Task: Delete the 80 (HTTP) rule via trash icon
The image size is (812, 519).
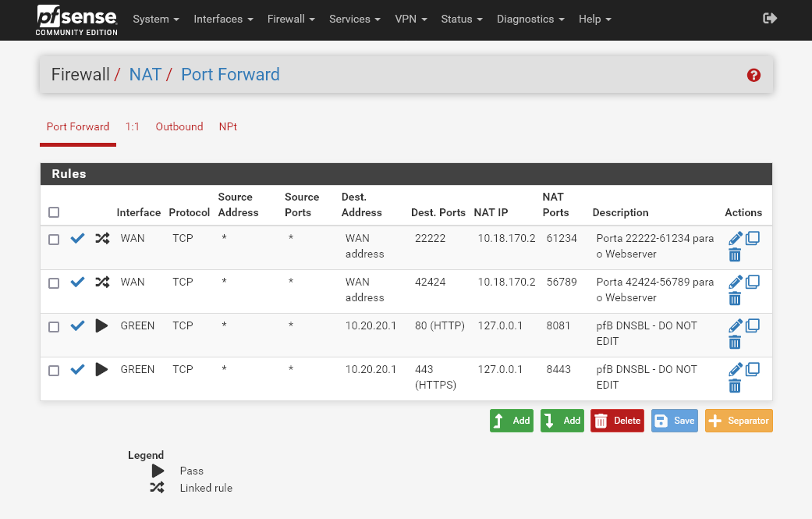Action: (735, 342)
